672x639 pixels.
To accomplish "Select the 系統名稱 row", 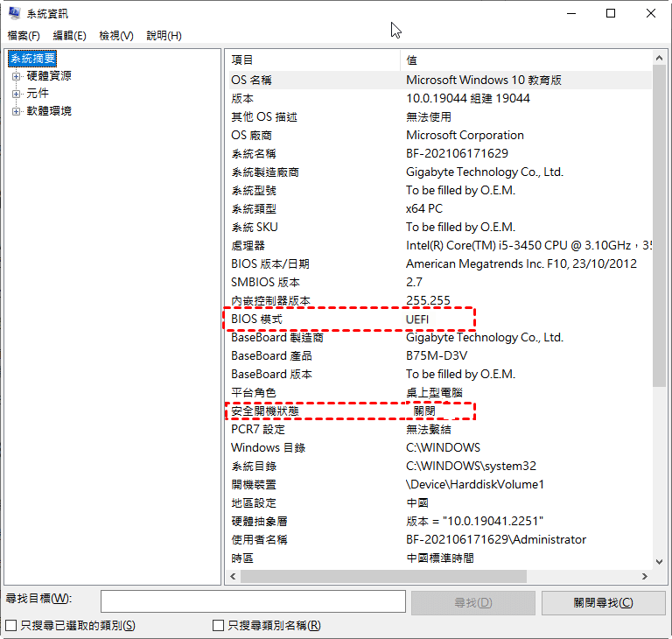I will (440, 153).
